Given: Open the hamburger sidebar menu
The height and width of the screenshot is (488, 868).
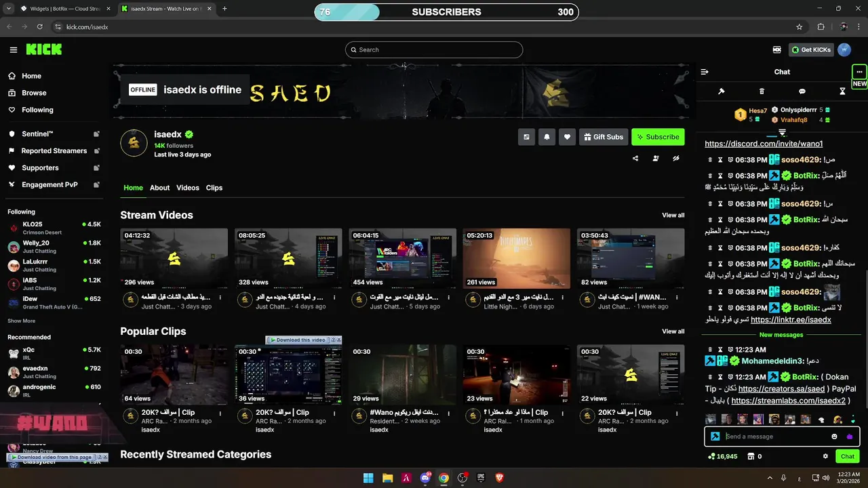Looking at the screenshot, I should tap(14, 49).
